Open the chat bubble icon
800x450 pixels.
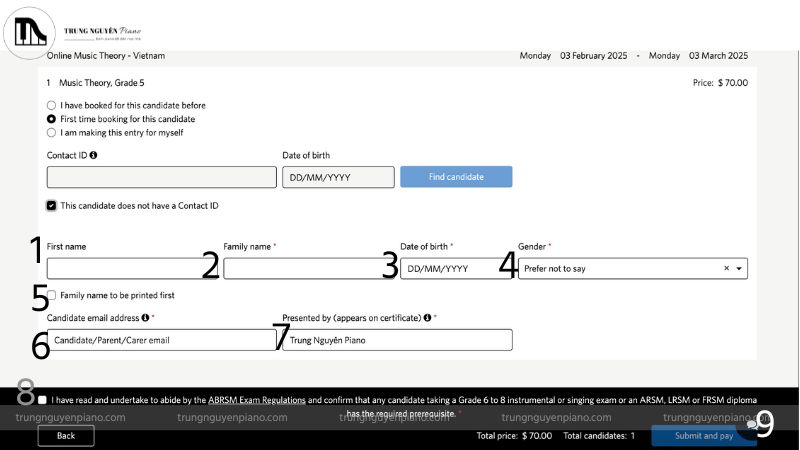(x=754, y=424)
